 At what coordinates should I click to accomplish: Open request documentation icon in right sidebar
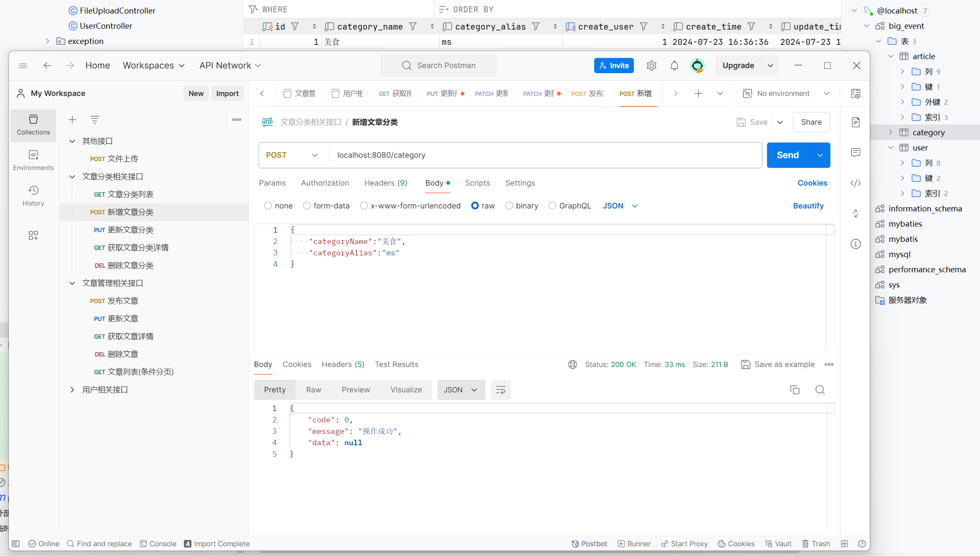point(855,122)
